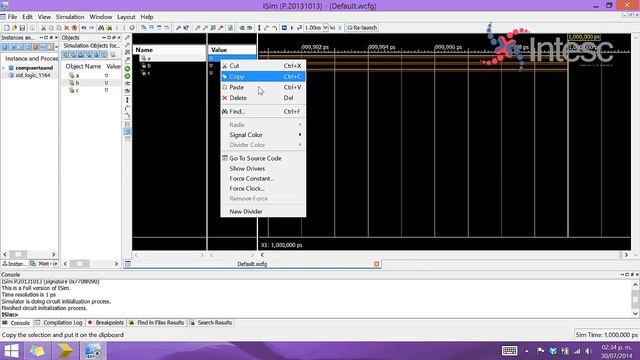640x360 pixels.
Task: Select object b in Objects panel
Action: click(x=77, y=83)
